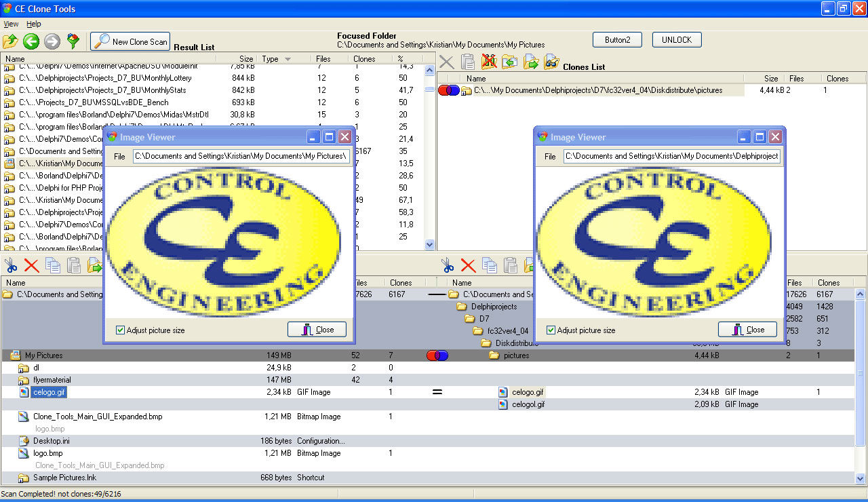
Task: Select the Demos\Midas\MstrDtl result row
Action: coord(212,115)
